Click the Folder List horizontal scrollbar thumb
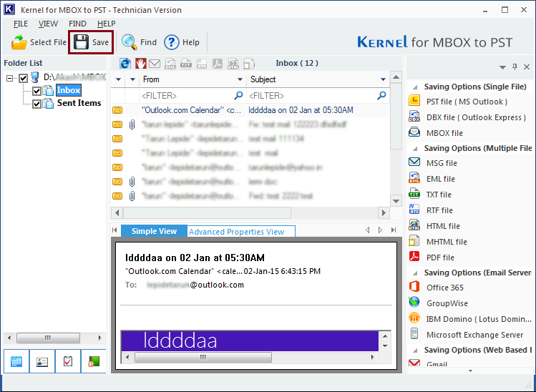Screen dimensions: 536x392 [48, 338]
